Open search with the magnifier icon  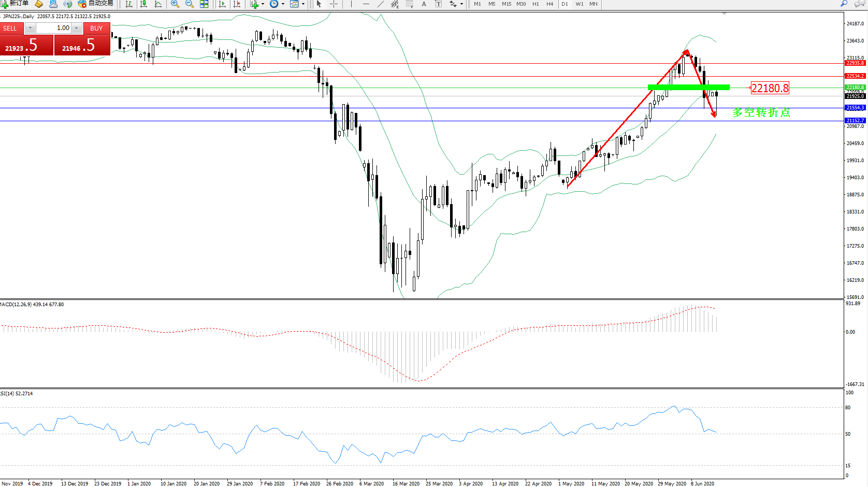pos(844,4)
